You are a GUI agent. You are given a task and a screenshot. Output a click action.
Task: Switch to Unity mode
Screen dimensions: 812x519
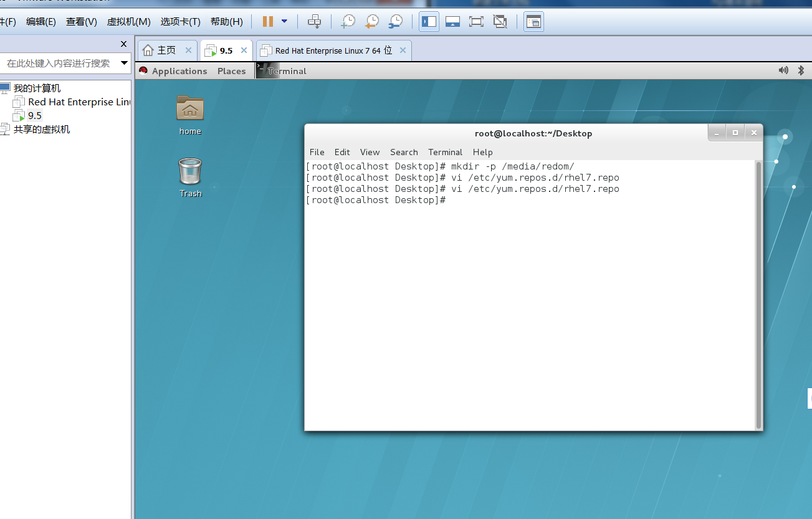pyautogui.click(x=500, y=22)
